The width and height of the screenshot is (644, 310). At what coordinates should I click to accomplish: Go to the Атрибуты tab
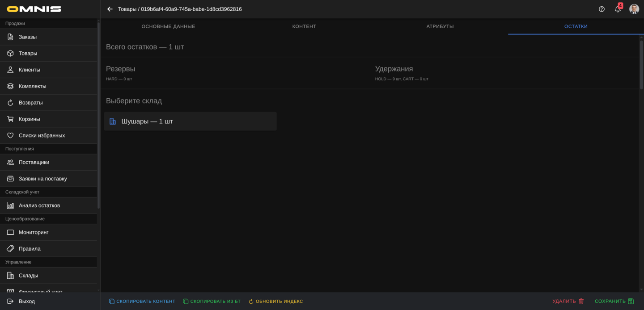pos(440,26)
